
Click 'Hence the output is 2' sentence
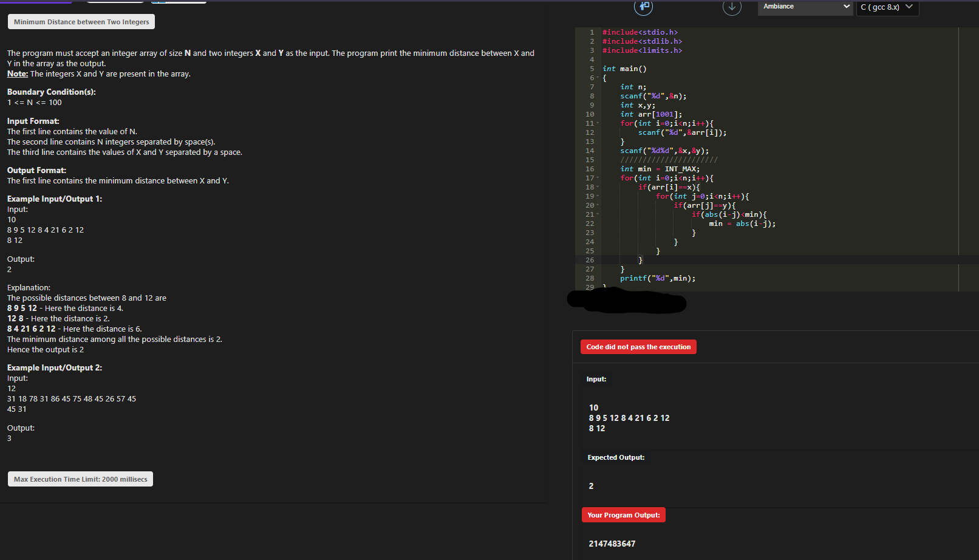point(46,349)
